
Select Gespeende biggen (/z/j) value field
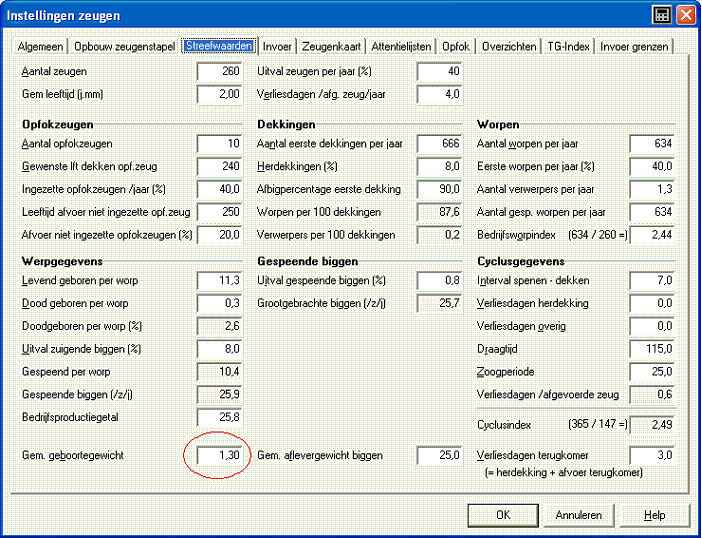click(220, 395)
